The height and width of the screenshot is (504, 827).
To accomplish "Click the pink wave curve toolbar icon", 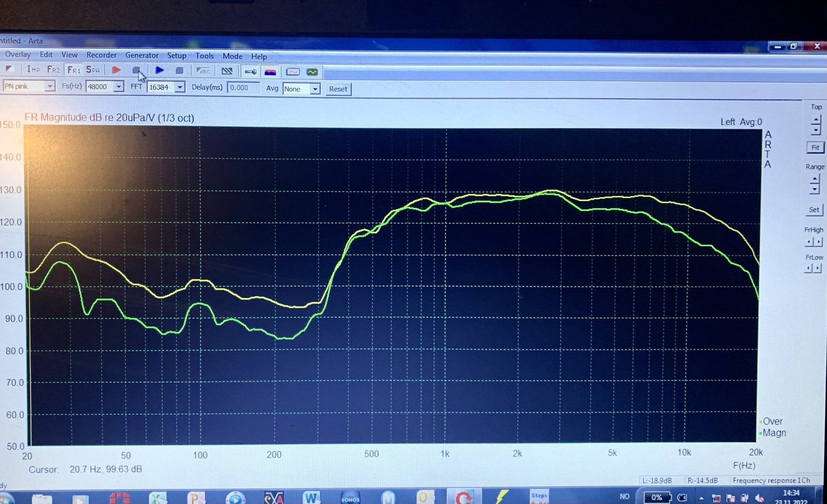I will pyautogui.click(x=293, y=72).
